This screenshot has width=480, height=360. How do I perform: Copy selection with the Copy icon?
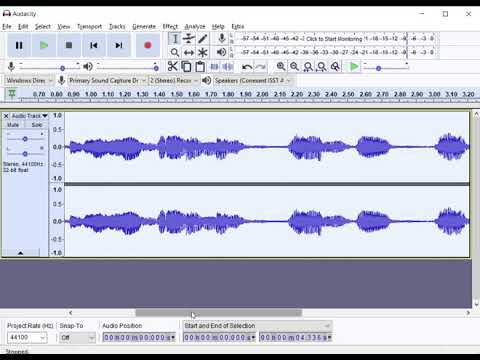(x=186, y=67)
